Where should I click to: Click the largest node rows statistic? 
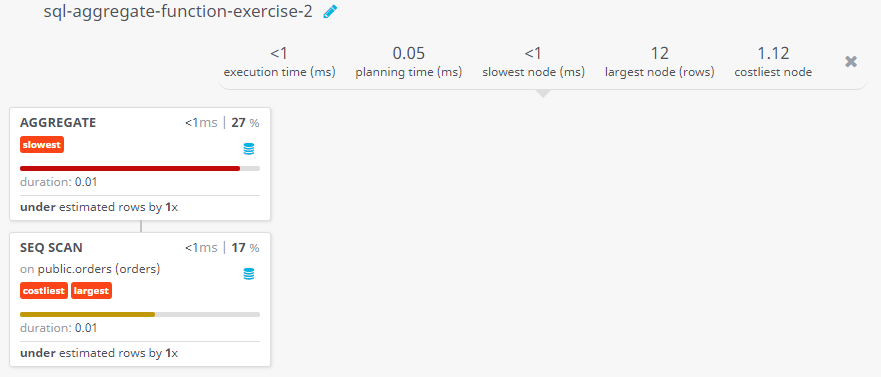660,62
